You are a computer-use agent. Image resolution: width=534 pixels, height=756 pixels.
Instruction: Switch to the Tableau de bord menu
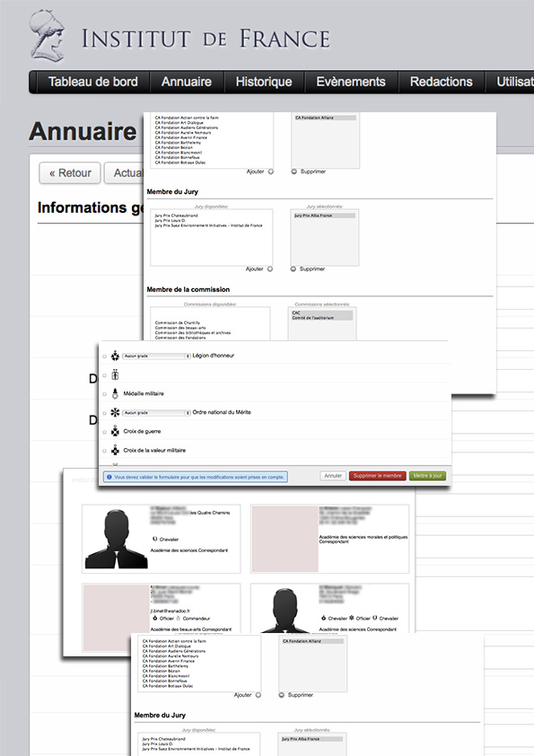click(x=93, y=82)
